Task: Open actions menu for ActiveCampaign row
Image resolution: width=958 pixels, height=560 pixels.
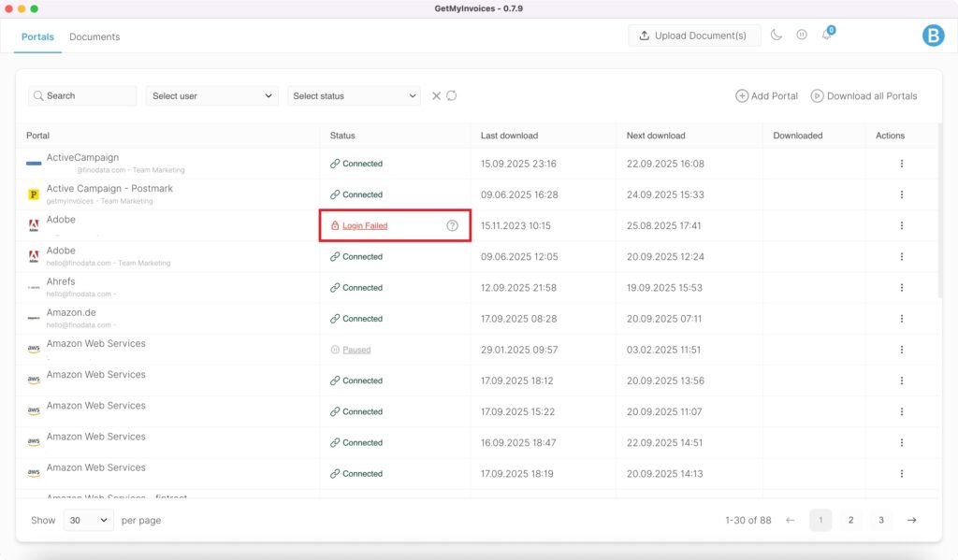Action: click(901, 164)
